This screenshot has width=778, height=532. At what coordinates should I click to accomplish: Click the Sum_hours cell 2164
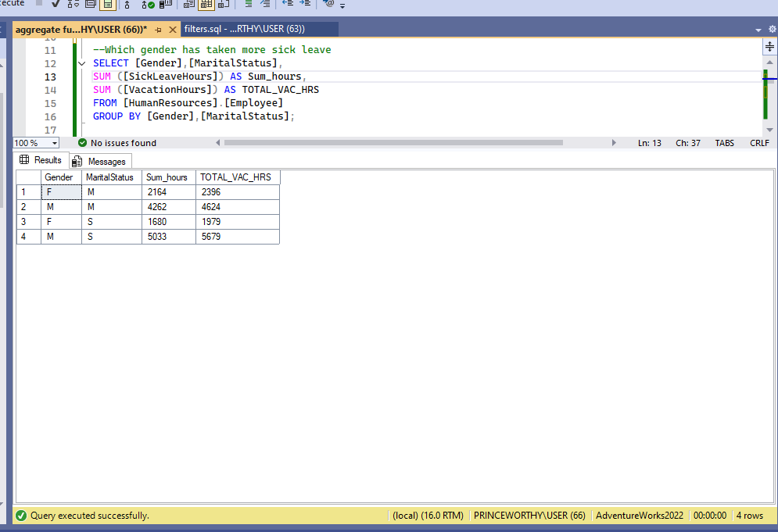(x=169, y=192)
